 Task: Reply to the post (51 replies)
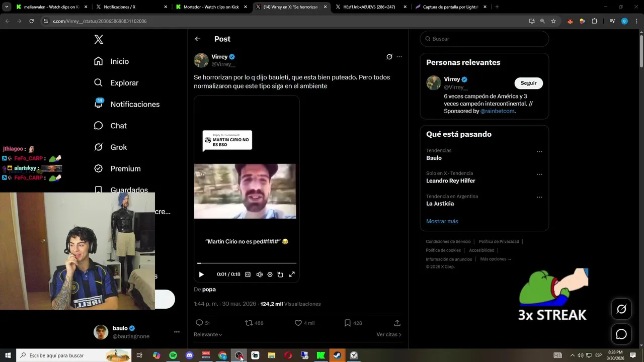tap(202, 323)
